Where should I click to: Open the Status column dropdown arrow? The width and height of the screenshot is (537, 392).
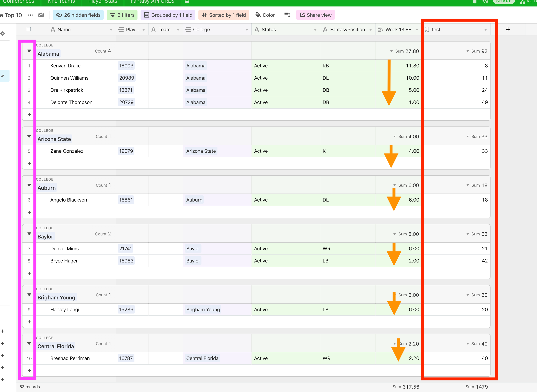coord(315,30)
